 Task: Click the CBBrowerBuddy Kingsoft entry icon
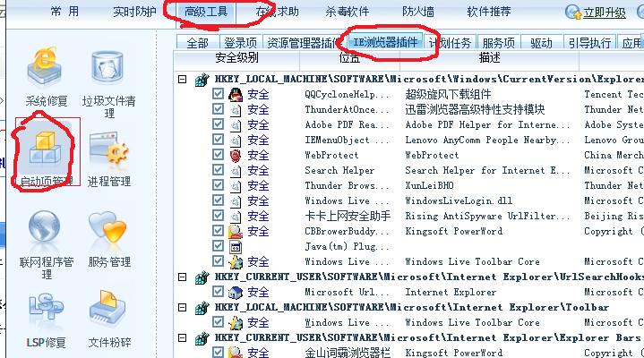(236, 231)
